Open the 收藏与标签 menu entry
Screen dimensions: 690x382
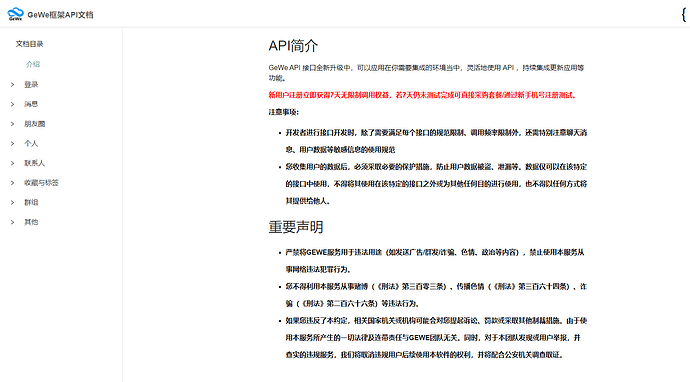click(x=41, y=183)
